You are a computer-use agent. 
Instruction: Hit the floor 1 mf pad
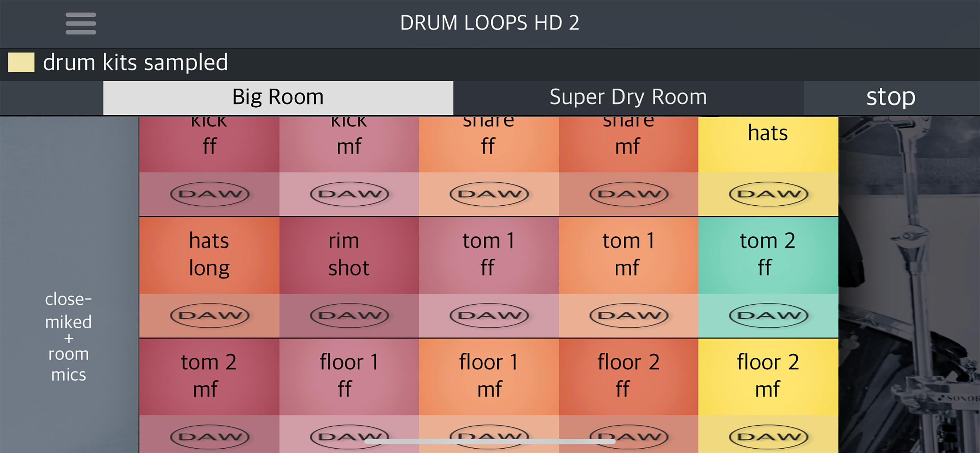coord(489,376)
